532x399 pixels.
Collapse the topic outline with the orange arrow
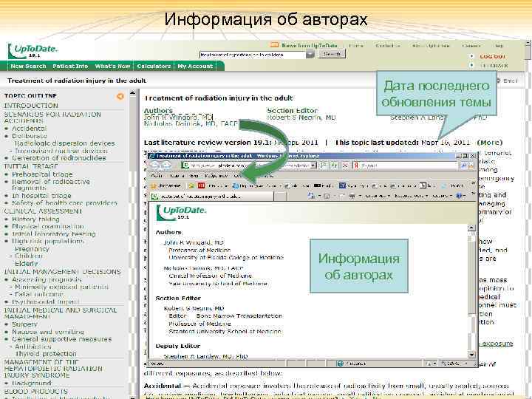[120, 97]
